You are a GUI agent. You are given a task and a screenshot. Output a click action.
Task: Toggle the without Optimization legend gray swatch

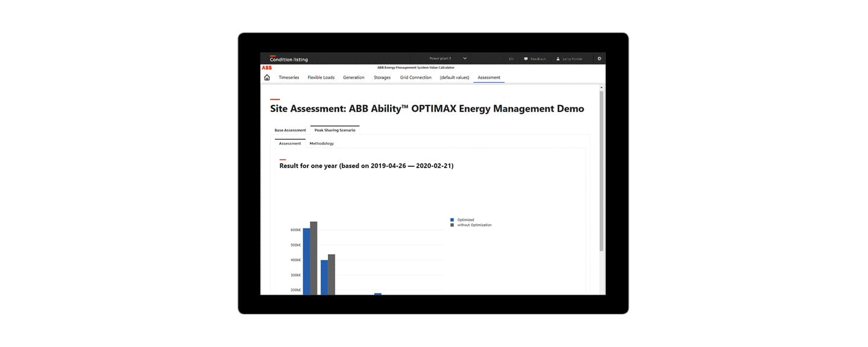[452, 225]
